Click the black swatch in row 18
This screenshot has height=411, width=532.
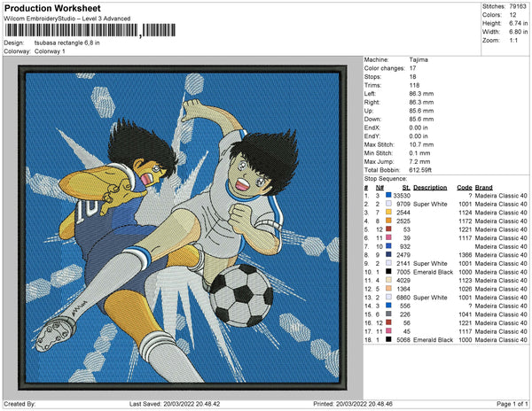coord(388,339)
